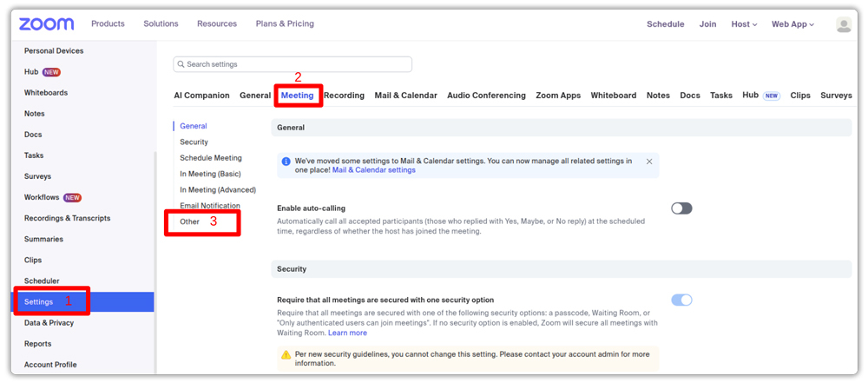The width and height of the screenshot is (868, 383).
Task: Open the Products menu
Action: [x=108, y=23]
